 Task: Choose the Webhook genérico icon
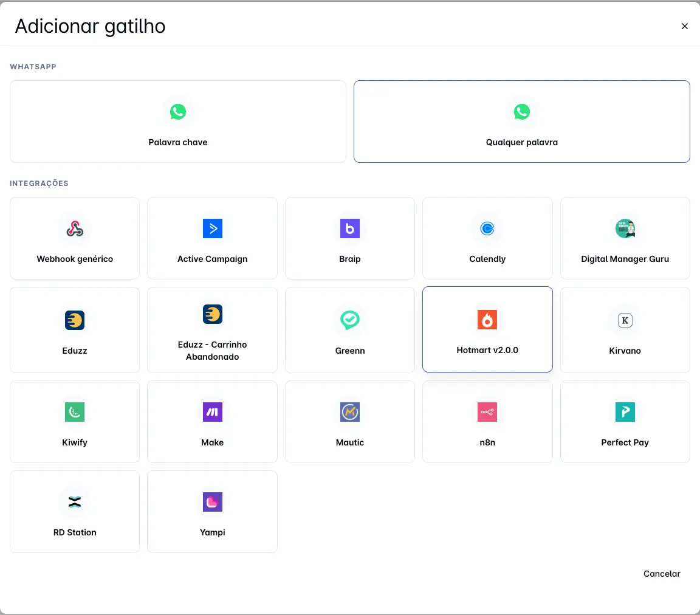pyautogui.click(x=75, y=228)
